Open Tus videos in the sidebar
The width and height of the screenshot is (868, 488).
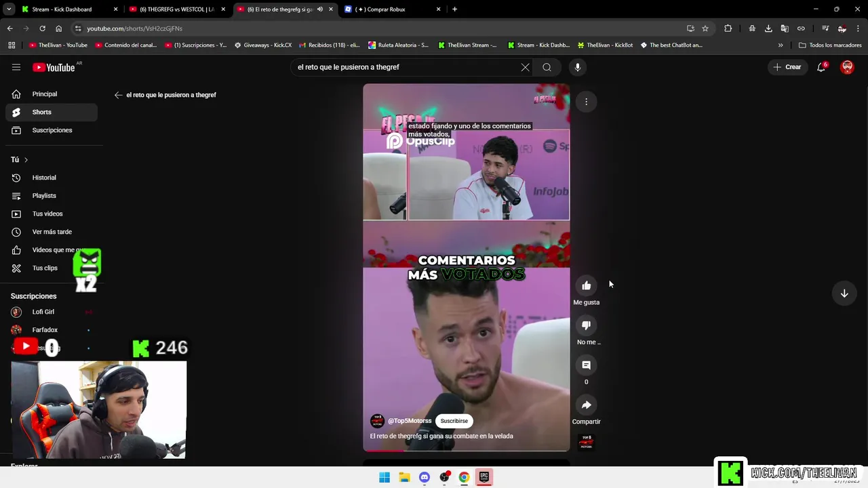coord(52,213)
